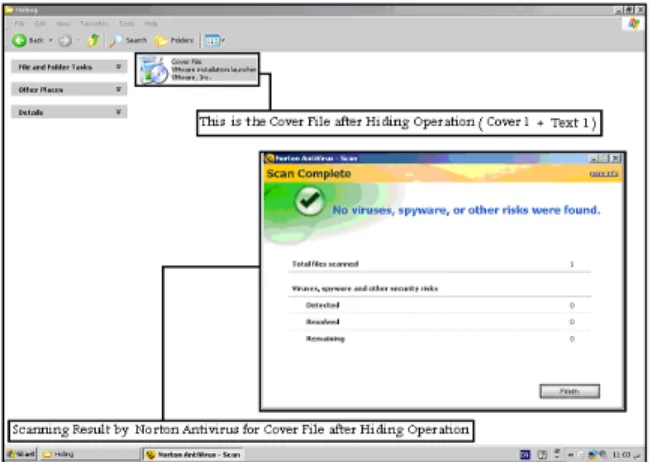Screen dimensions: 654x462
Task: Switch to the Hiding taskbar button
Action: tap(89, 454)
